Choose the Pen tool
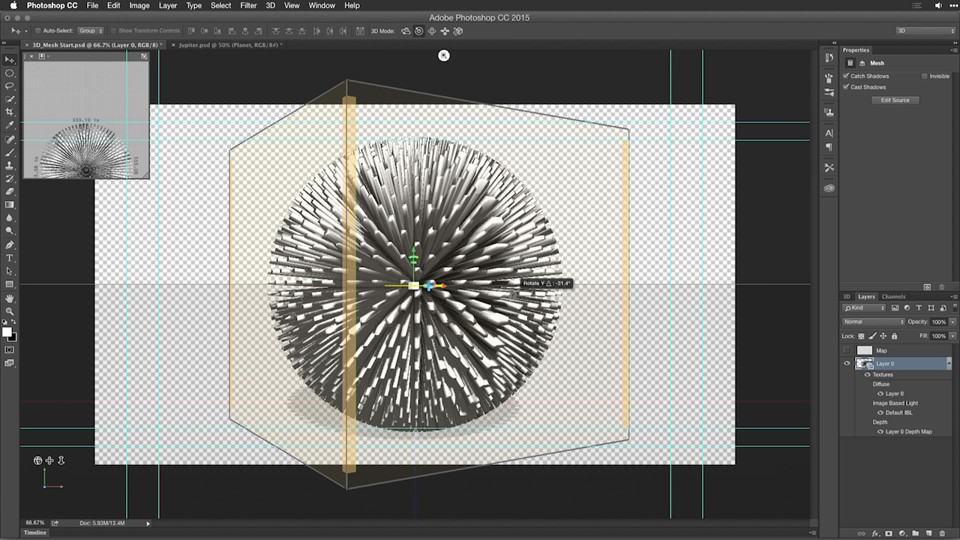The image size is (960, 540). coord(9,245)
